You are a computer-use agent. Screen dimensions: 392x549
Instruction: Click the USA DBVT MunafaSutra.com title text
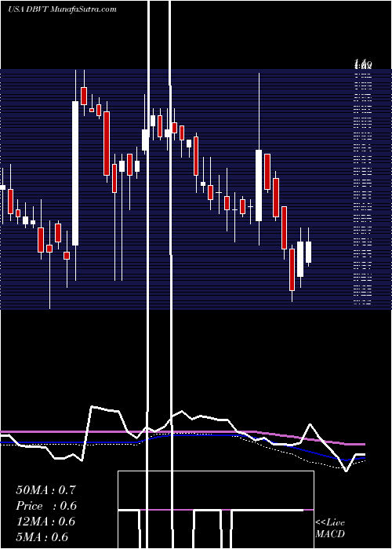[x=62, y=9]
